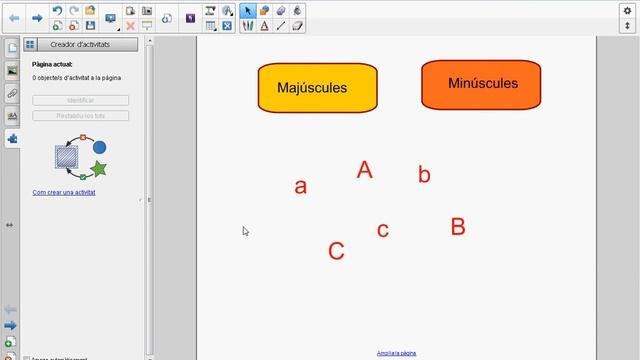Viewport: 640px width, 360px height.
Task: Go to previous page using sidebar grey arrow
Action: tap(10, 310)
